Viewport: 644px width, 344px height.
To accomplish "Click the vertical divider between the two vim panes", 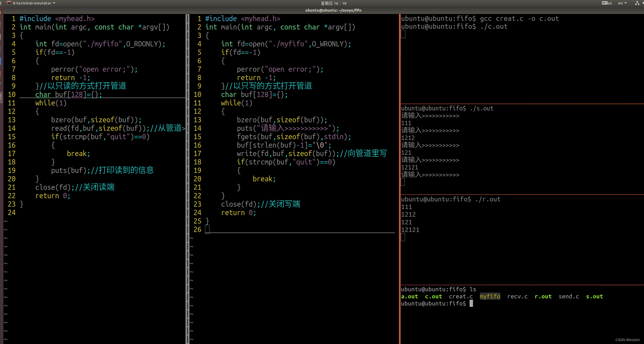I will pos(188,158).
